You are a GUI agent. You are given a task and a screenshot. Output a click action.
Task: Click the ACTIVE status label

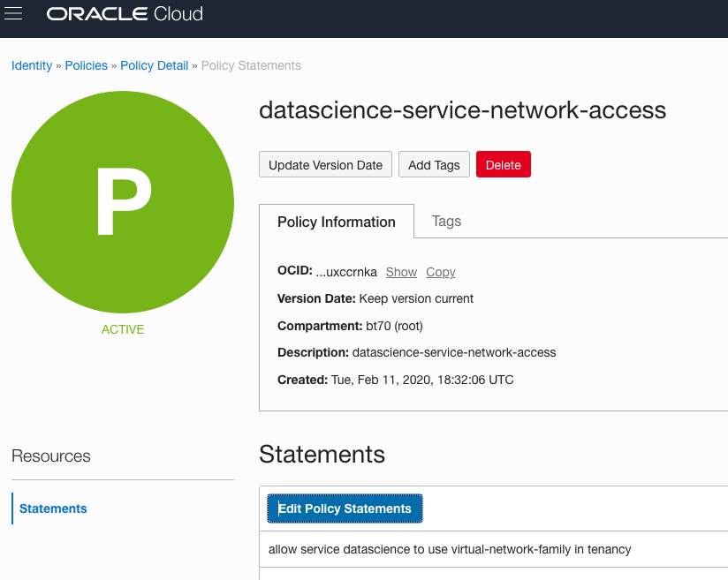(123, 329)
